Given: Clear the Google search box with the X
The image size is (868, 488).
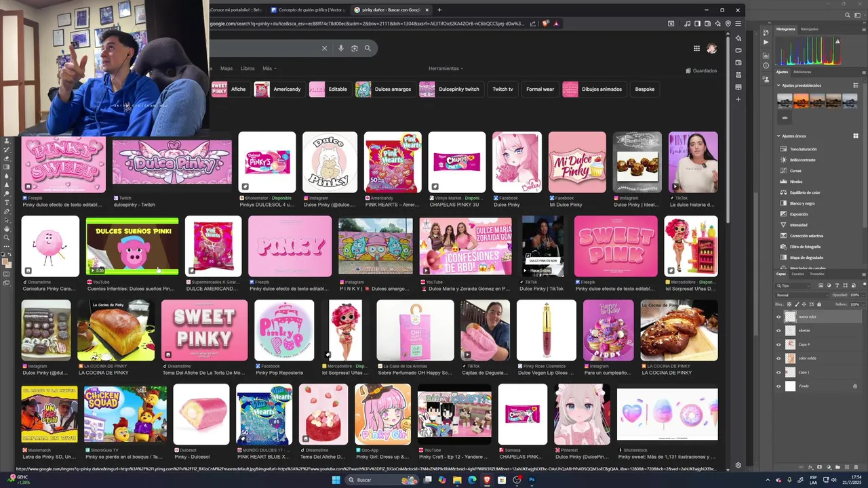Looking at the screenshot, I should click(x=324, y=48).
